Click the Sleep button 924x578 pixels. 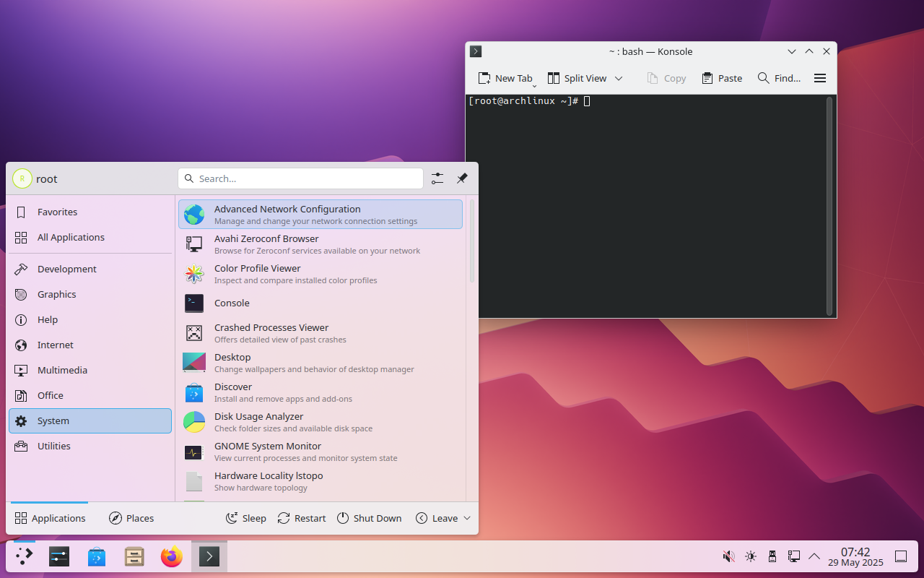tap(245, 518)
